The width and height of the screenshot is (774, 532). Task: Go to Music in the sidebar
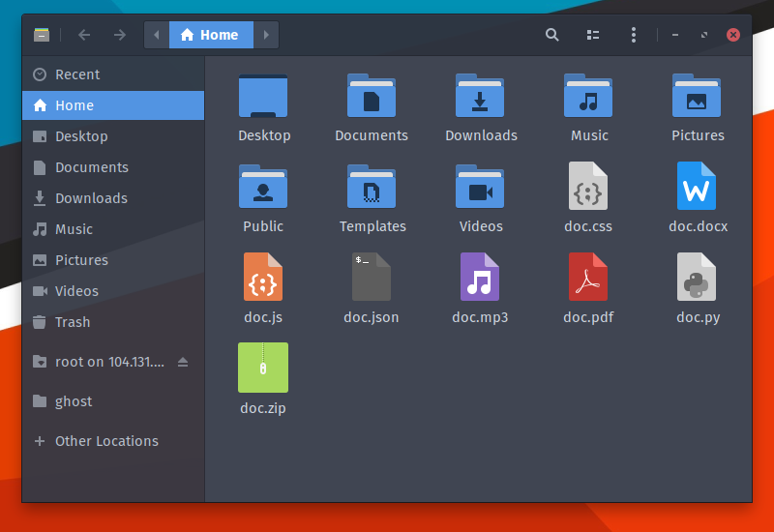113,229
